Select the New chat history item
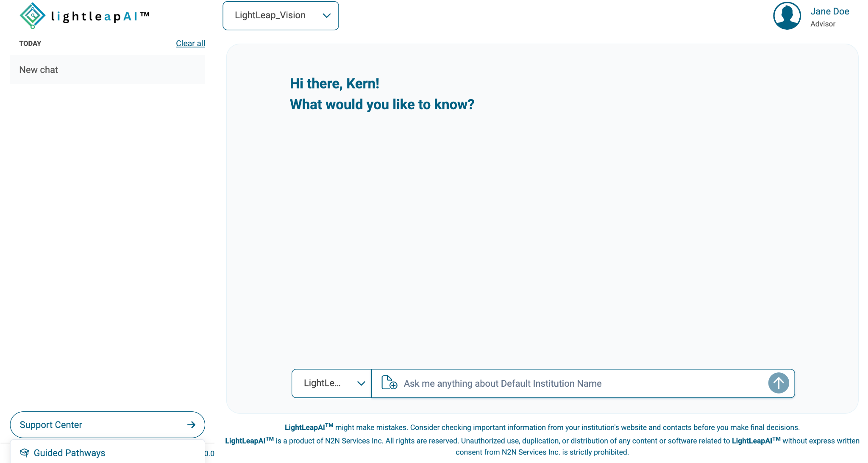This screenshot has height=463, width=868. coord(107,70)
